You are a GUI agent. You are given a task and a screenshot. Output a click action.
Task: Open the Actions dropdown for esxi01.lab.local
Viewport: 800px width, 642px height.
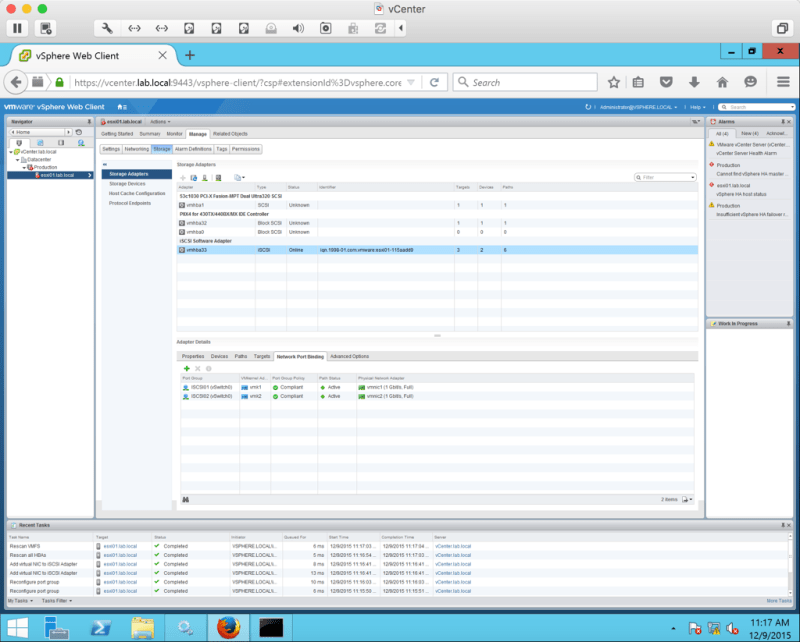[160, 121]
